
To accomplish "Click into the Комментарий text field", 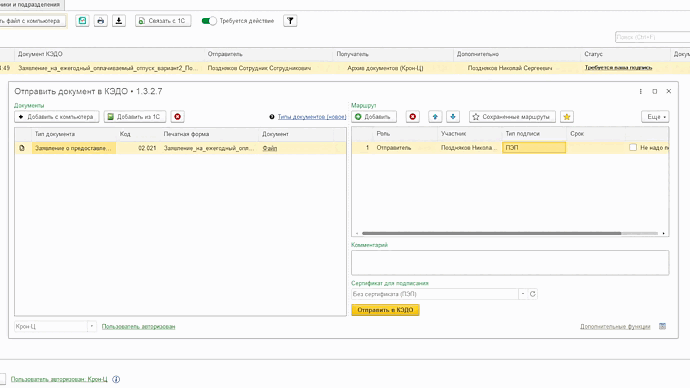I will tap(510, 263).
